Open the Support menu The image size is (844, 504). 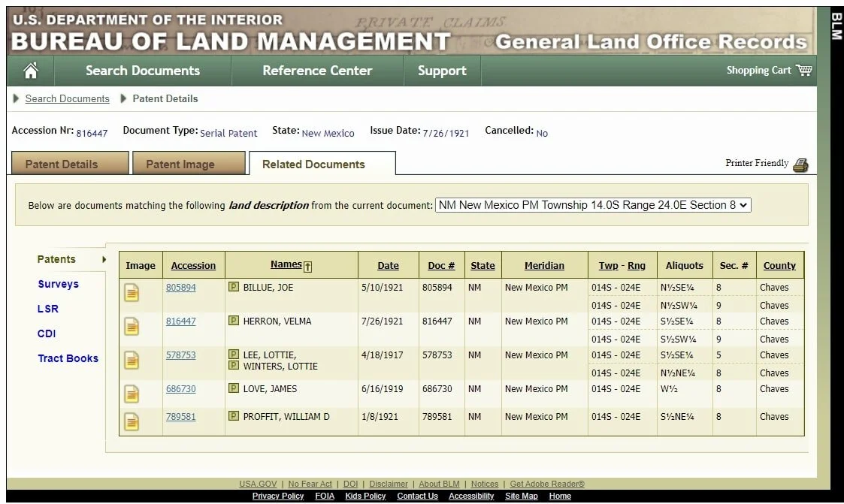coord(442,71)
